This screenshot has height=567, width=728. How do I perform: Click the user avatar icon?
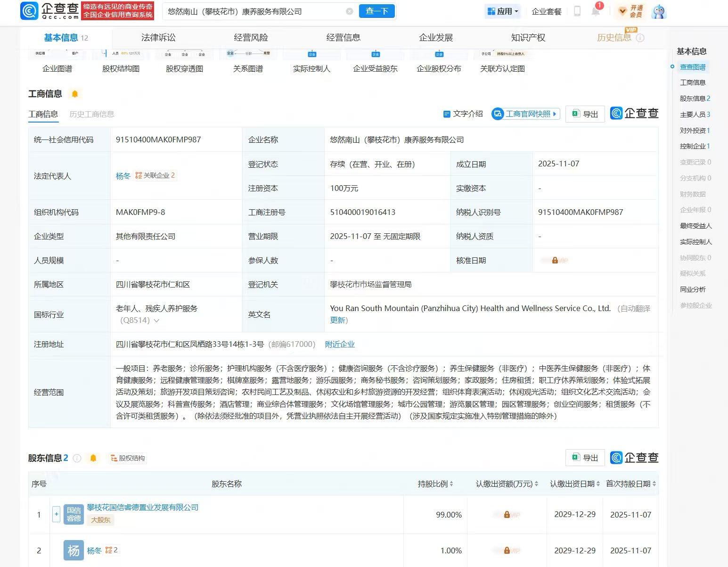(659, 11)
